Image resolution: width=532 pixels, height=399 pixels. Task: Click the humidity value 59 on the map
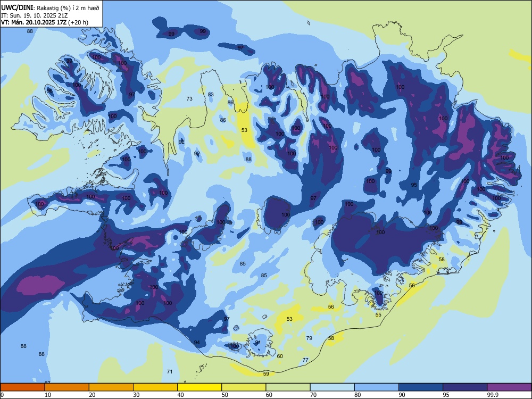[266, 373]
